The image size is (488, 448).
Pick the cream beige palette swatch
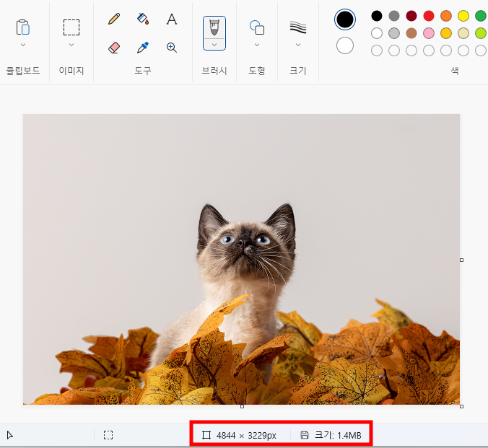(x=463, y=33)
